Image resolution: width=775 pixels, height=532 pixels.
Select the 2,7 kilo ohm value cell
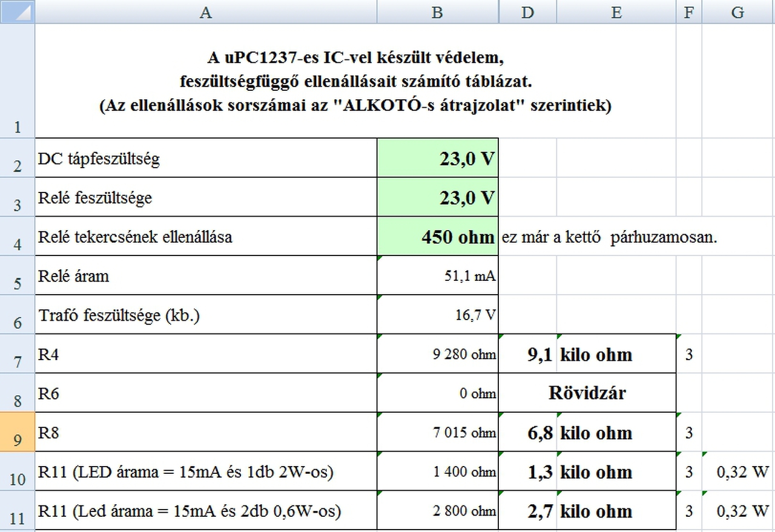(527, 511)
